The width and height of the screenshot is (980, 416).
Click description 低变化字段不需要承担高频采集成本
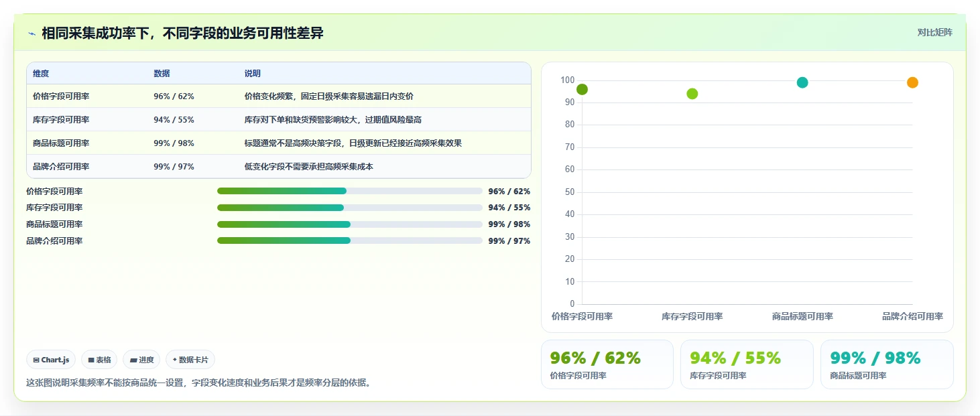click(x=309, y=167)
